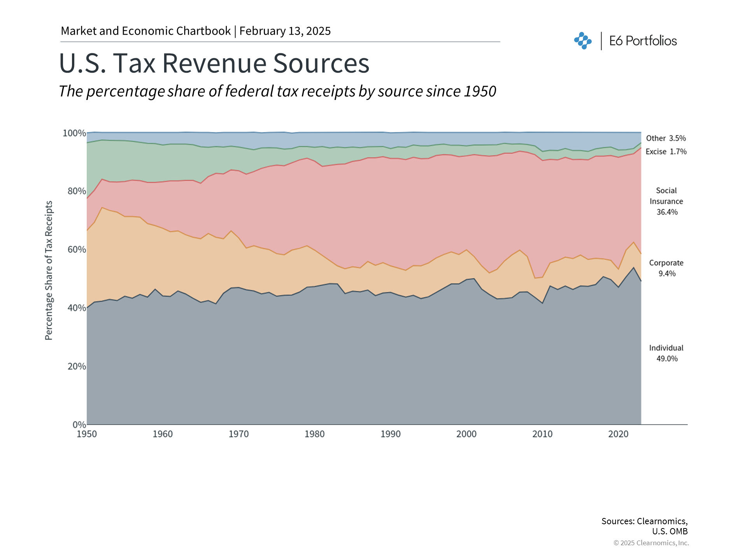
Task: Click the 2020 x-axis year label
Action: pos(618,434)
